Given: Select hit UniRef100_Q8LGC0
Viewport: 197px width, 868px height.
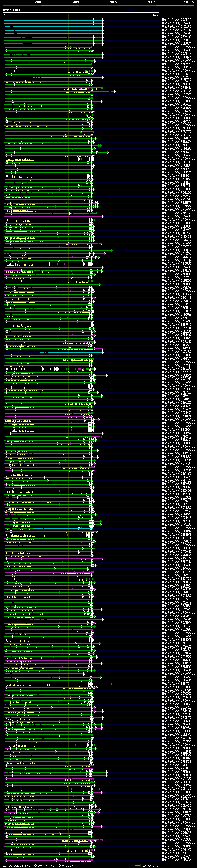Looking at the screenshot, I should pos(177,43).
